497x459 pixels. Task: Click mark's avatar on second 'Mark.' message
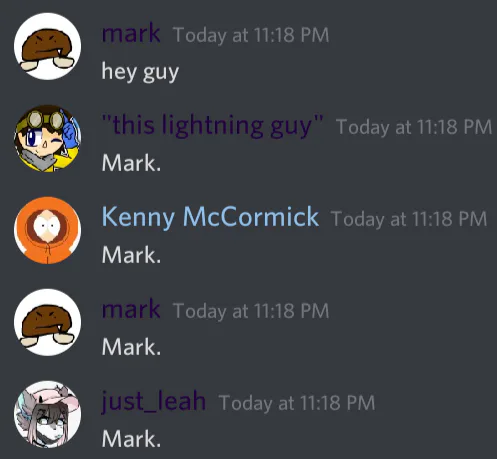[x=47, y=322]
